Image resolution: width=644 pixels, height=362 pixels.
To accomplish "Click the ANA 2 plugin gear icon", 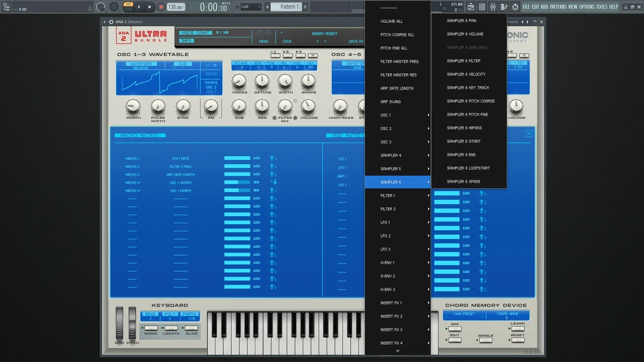I will pos(111,22).
